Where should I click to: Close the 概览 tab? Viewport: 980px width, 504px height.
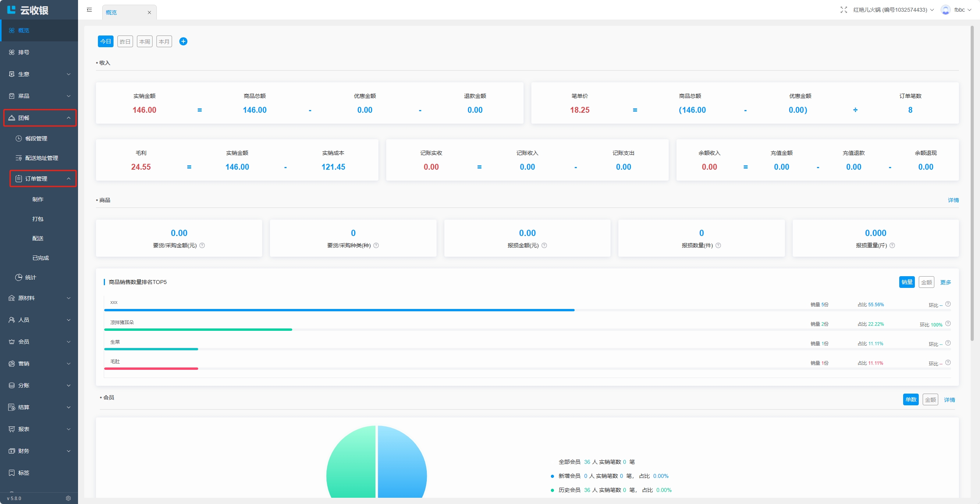click(149, 12)
